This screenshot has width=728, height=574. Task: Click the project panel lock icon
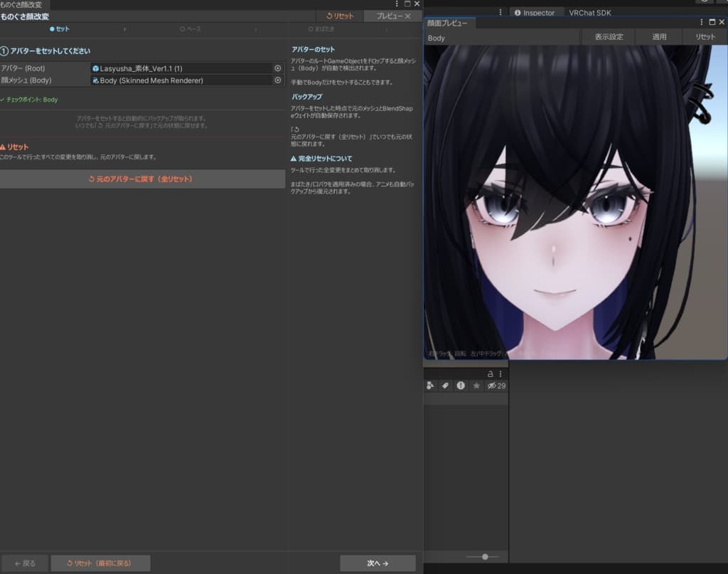490,374
